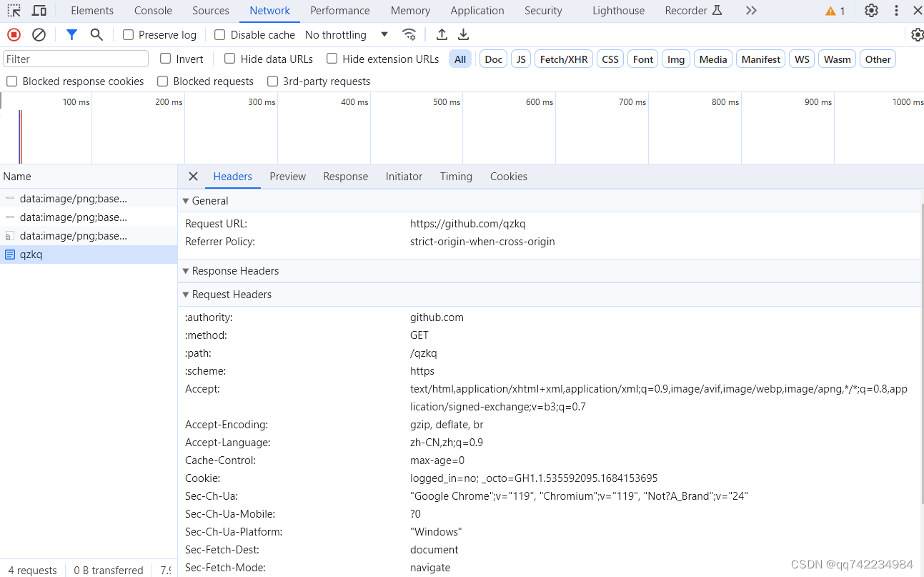Stop recording network log
924x577 pixels.
[14, 34]
